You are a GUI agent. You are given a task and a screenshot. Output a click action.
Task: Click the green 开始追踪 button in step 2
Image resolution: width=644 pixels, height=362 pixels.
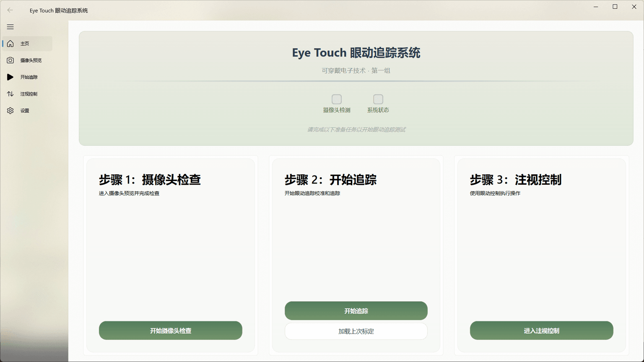(x=356, y=311)
